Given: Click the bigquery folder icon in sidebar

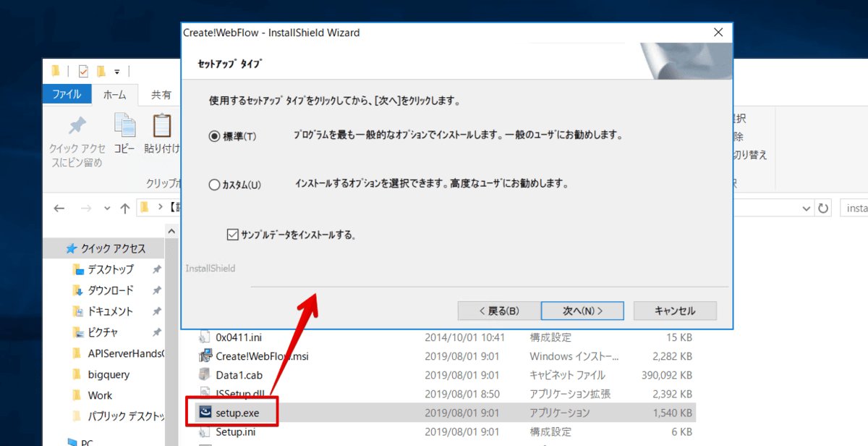Looking at the screenshot, I should point(78,374).
